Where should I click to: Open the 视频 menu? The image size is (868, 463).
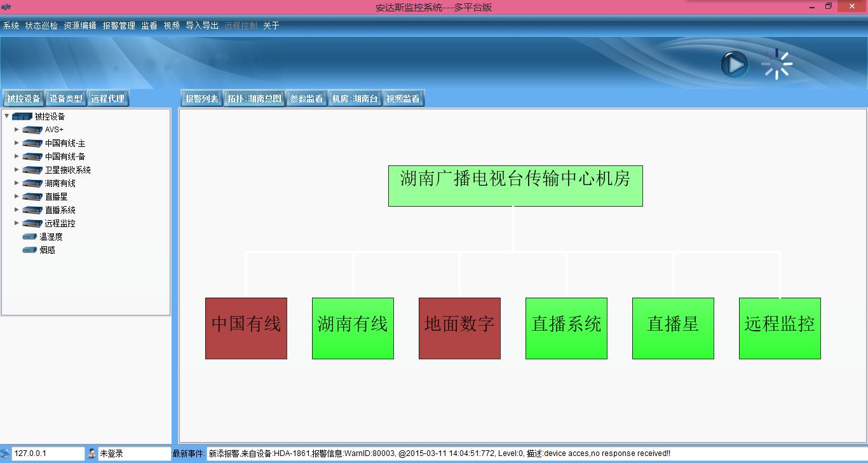tap(172, 25)
